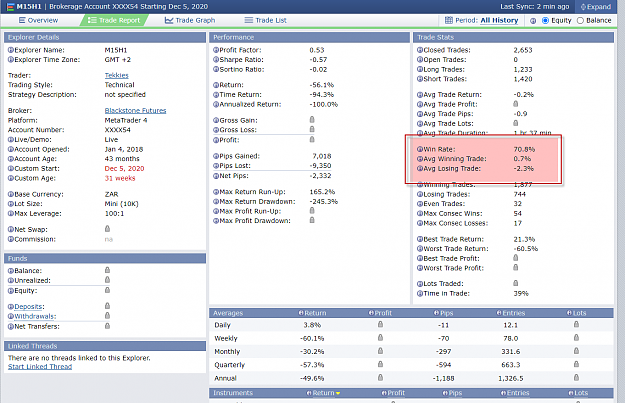625x403 pixels.
Task: Click info icon next to Explorer Name
Action: point(11,50)
